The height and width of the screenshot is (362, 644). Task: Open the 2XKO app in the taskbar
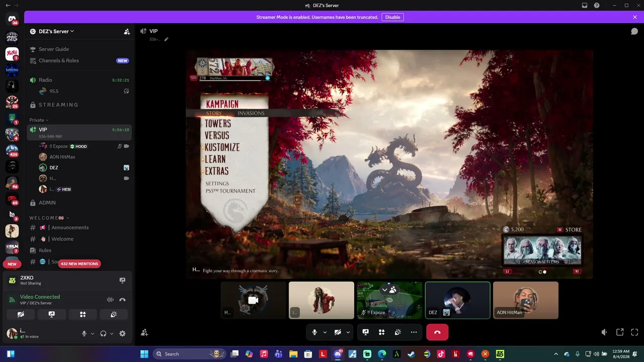pyautogui.click(x=500, y=354)
